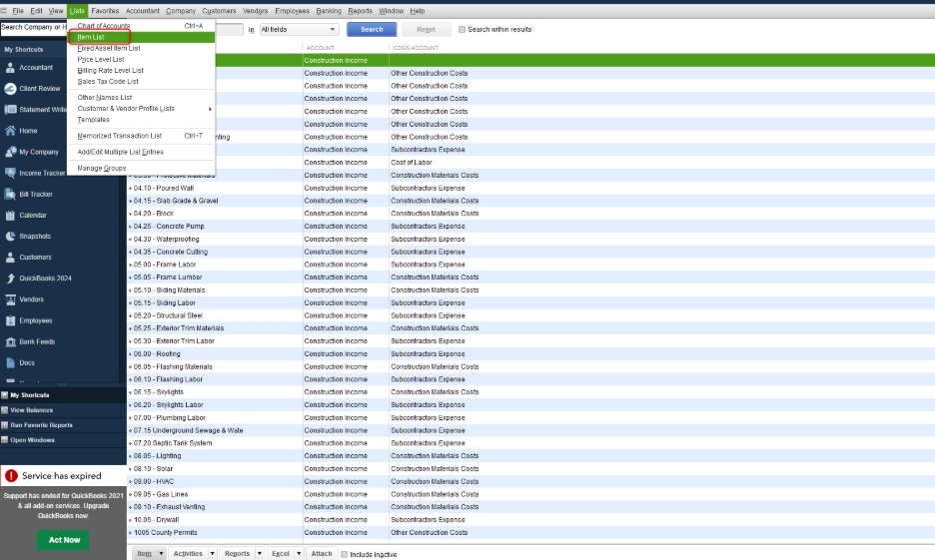The width and height of the screenshot is (935, 560).
Task: Open the Accountant shortcut icon
Action: 10,68
